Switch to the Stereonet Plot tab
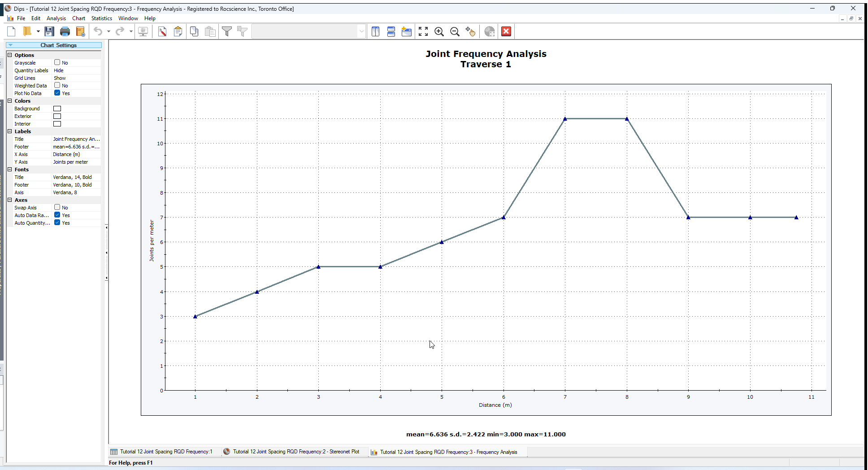The width and height of the screenshot is (868, 470). 295,452
